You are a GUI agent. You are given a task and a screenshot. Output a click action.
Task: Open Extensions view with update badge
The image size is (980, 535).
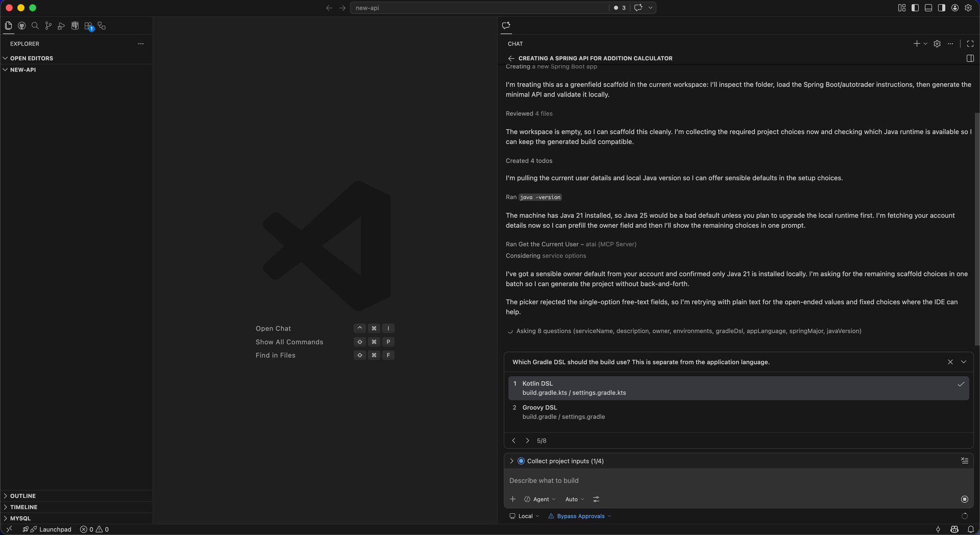coord(89,26)
